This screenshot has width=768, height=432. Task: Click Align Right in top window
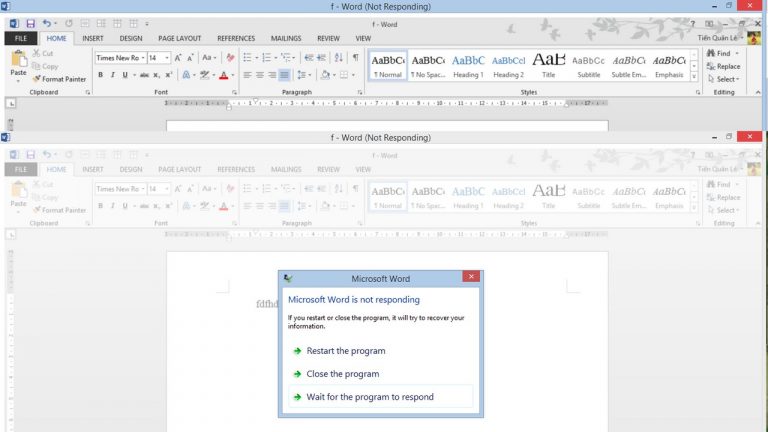272,75
